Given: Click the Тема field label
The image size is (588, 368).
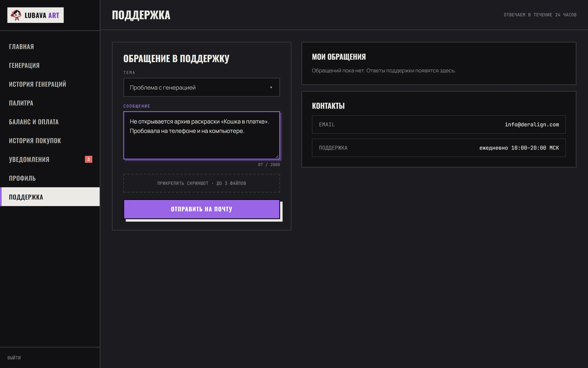Looking at the screenshot, I should tap(129, 73).
